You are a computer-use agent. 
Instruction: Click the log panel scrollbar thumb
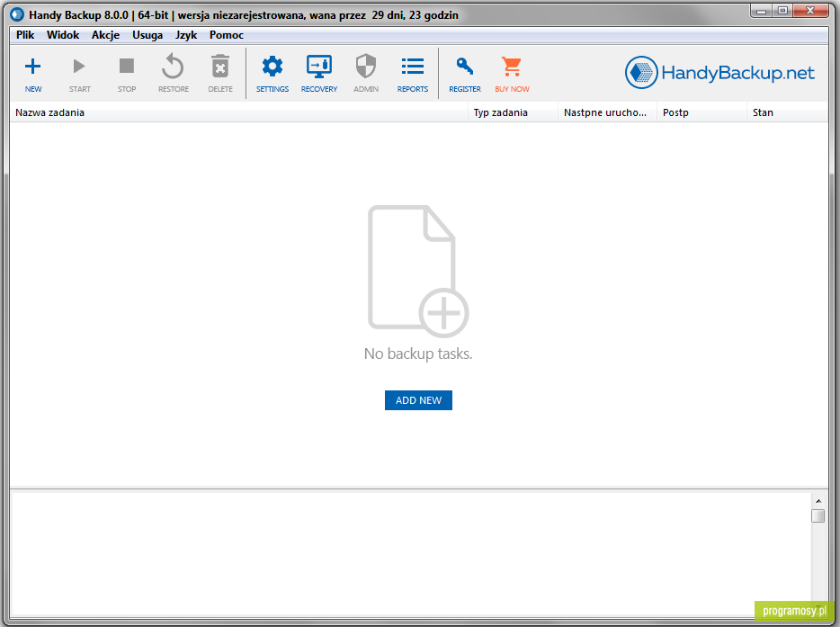click(x=818, y=515)
